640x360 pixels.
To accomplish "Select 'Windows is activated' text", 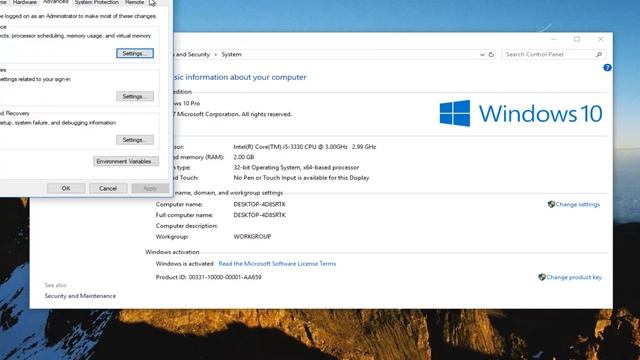I will (184, 264).
